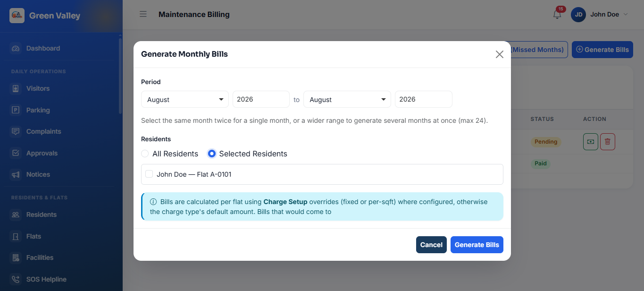This screenshot has height=291, width=644.
Task: Click the (Missed Months) outlined button
Action: 539,50
